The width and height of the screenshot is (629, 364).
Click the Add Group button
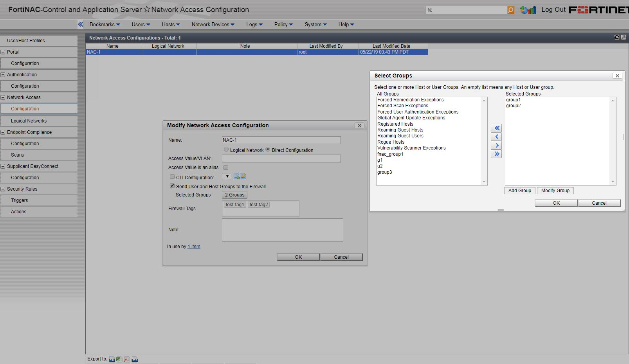coord(519,191)
